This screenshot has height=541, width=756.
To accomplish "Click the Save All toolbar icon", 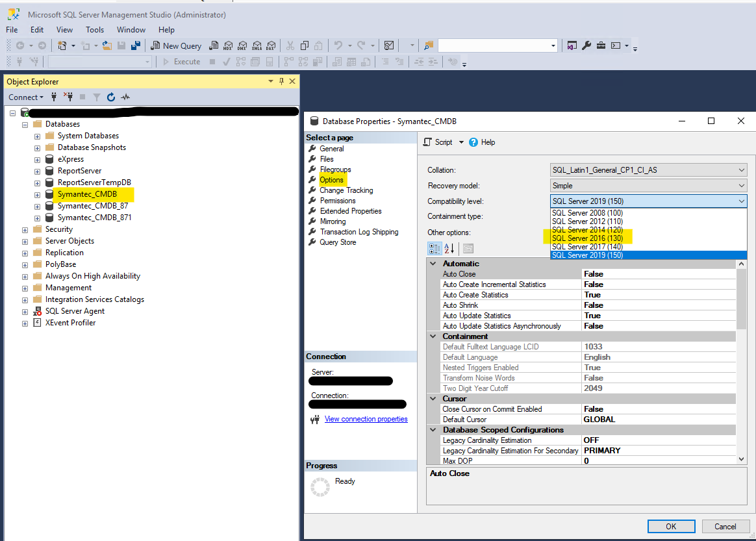I will [136, 45].
